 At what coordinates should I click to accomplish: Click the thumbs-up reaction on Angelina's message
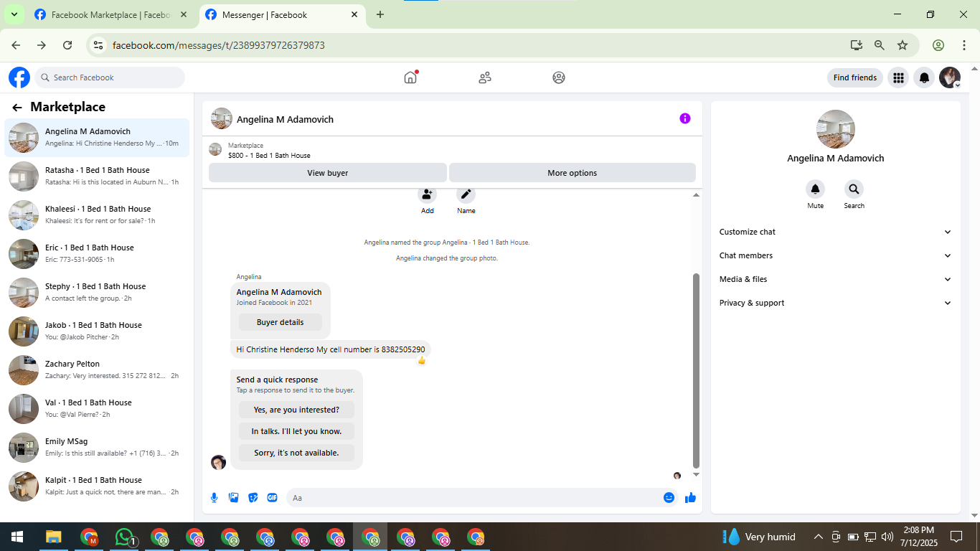pos(421,360)
